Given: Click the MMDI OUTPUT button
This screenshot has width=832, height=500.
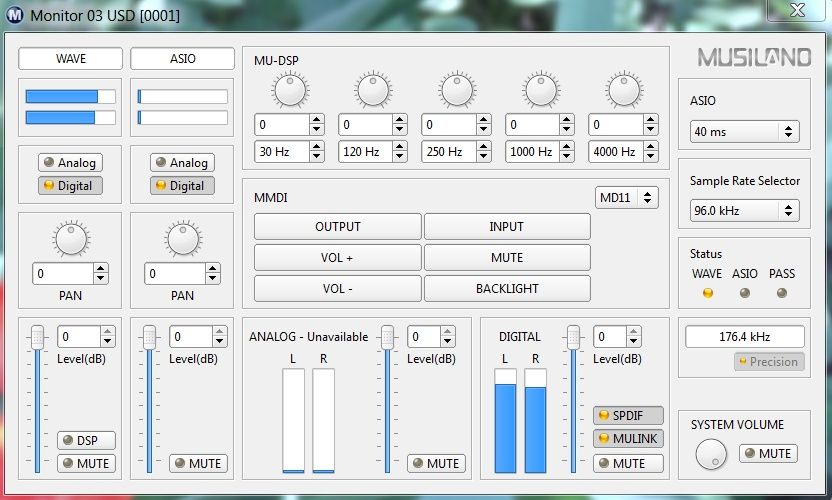Looking at the screenshot, I should click(337, 227).
